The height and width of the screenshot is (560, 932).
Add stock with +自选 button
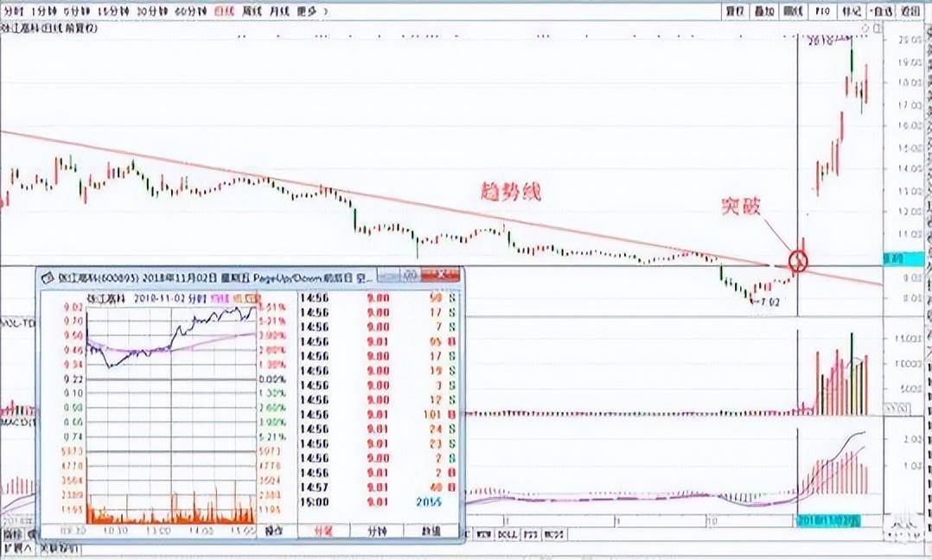tap(881, 10)
